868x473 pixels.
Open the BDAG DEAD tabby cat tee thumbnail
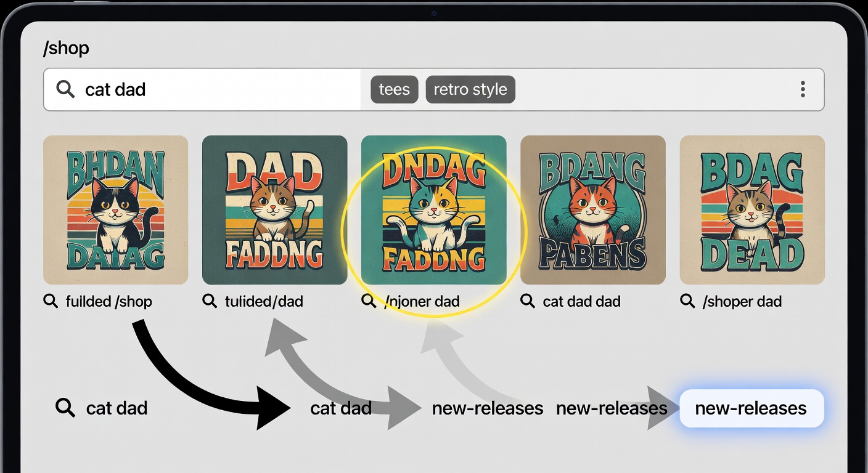pos(752,210)
